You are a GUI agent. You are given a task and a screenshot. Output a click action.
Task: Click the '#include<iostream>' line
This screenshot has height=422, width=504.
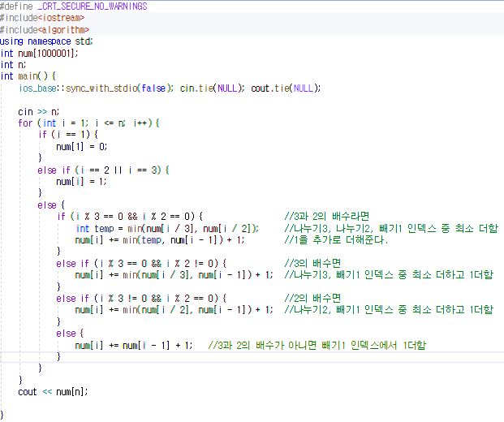42,18
